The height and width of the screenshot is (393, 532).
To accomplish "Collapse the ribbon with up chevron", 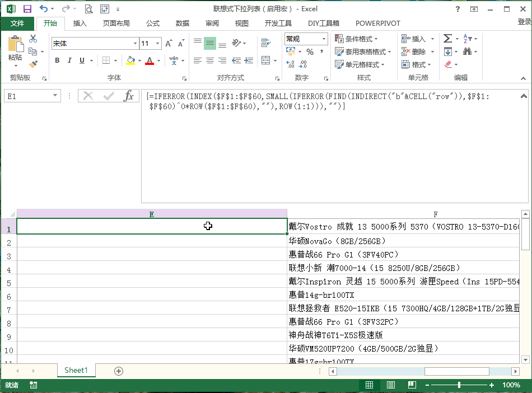I will coord(523,78).
